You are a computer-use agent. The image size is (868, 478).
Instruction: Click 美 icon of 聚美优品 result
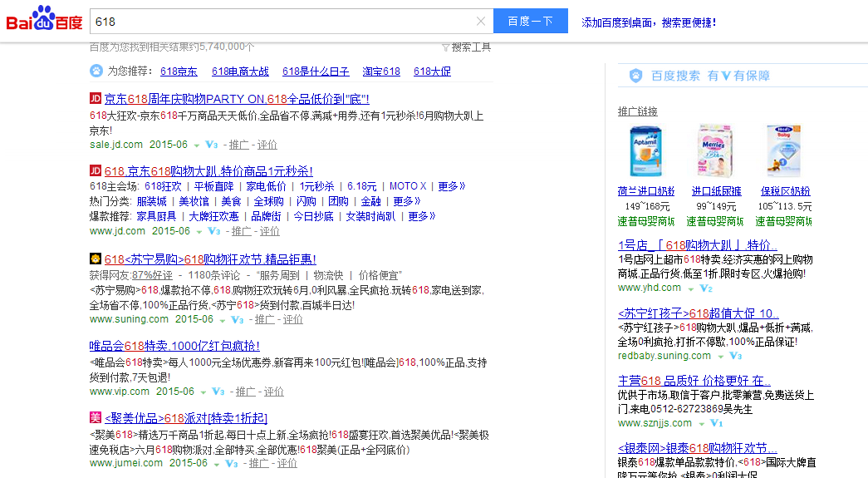pos(96,417)
